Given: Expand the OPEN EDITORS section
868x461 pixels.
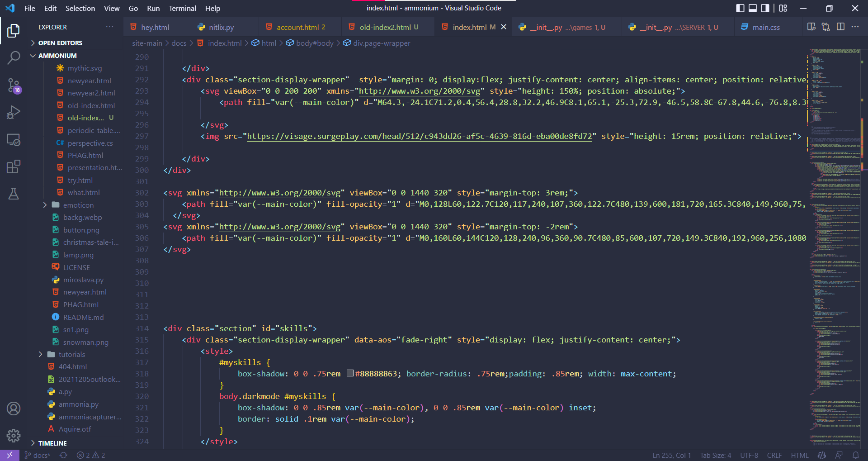Looking at the screenshot, I should click(x=60, y=43).
